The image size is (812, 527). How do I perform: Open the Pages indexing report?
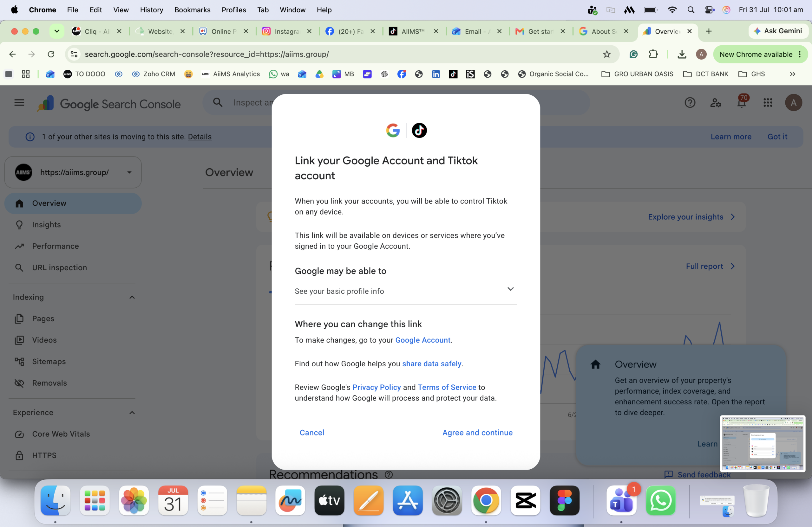click(73, 318)
